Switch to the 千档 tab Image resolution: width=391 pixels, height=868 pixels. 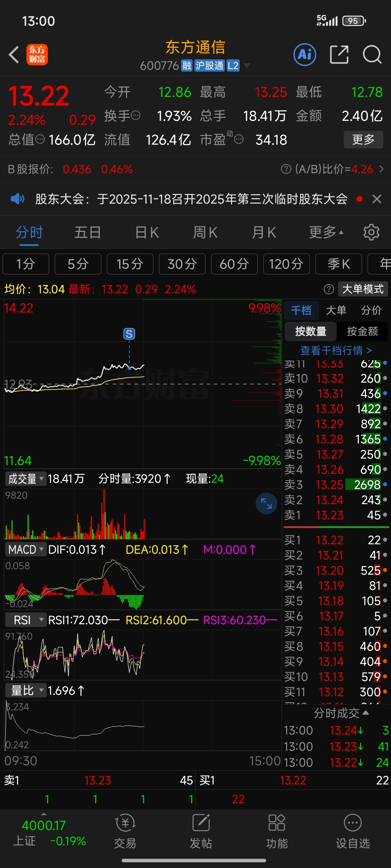coord(301,310)
